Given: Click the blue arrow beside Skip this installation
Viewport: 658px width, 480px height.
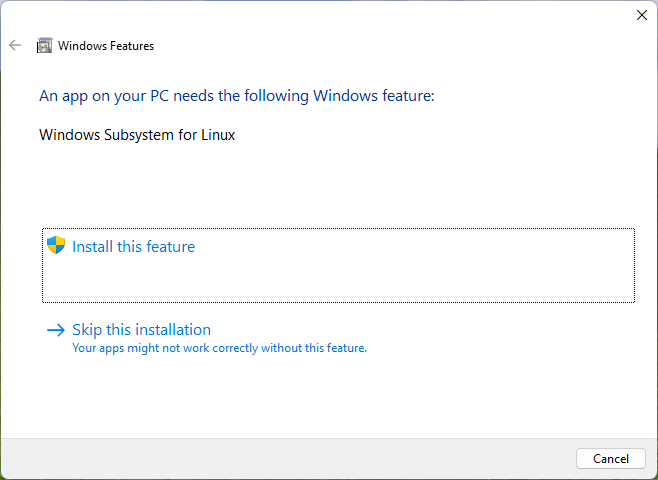Looking at the screenshot, I should tap(56, 330).
